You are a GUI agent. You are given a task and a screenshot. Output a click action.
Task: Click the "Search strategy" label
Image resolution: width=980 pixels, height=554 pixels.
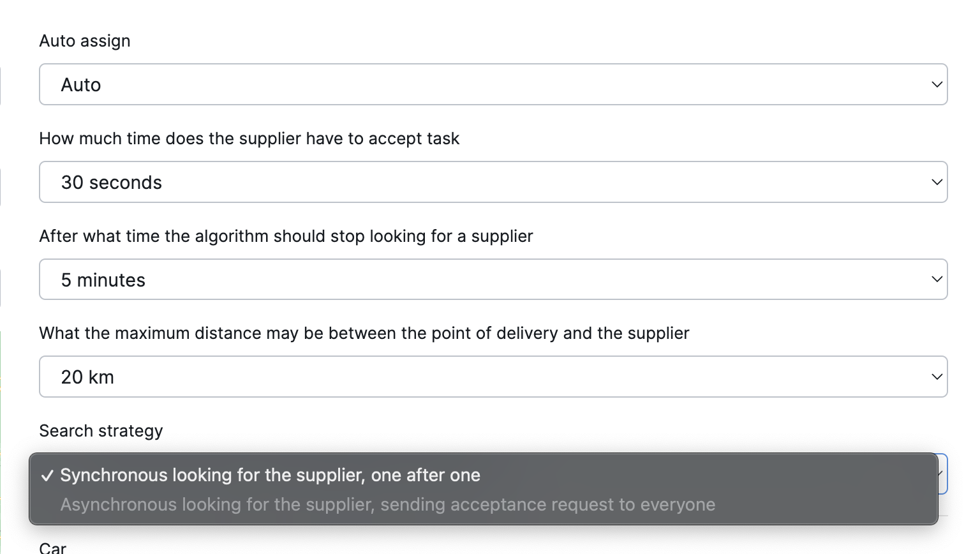tap(101, 431)
